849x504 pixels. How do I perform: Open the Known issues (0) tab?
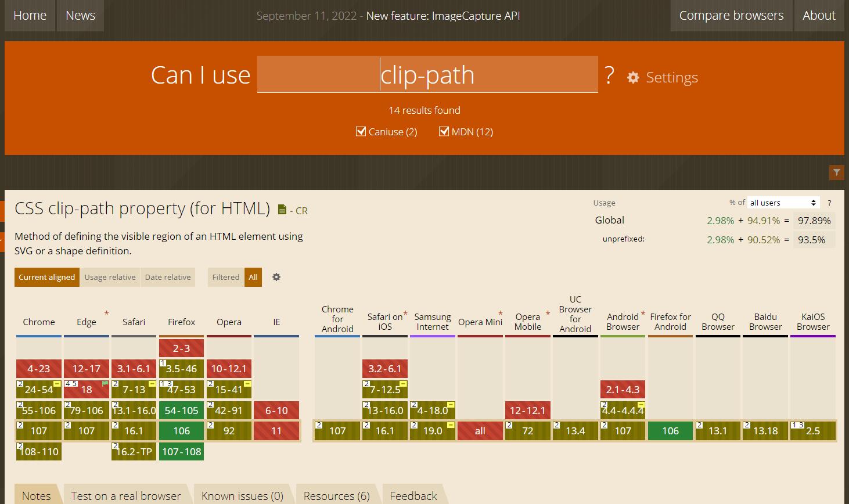(242, 495)
